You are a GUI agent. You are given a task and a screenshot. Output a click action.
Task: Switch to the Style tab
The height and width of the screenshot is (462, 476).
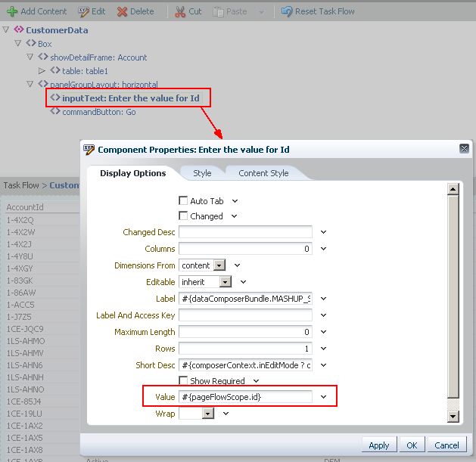tap(202, 173)
